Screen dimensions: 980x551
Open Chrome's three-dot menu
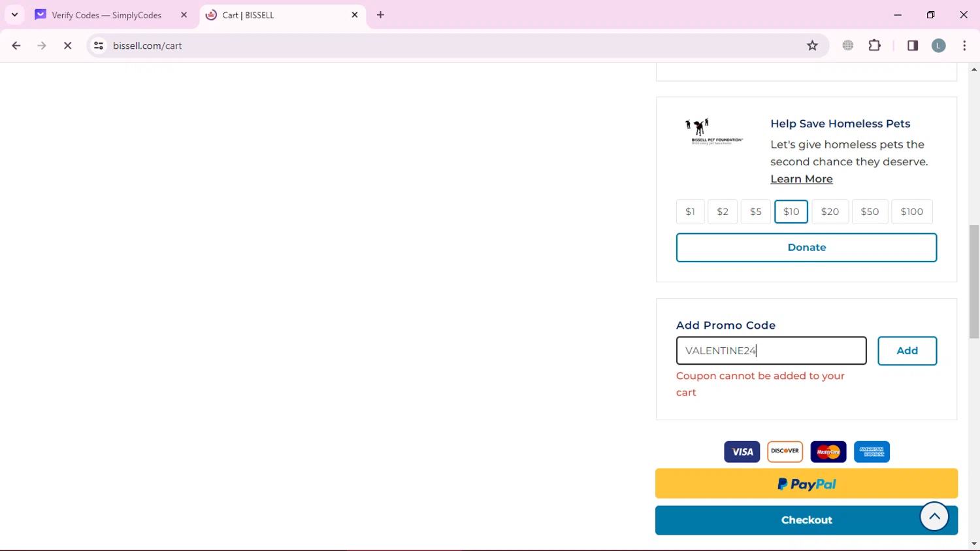[x=964, y=46]
